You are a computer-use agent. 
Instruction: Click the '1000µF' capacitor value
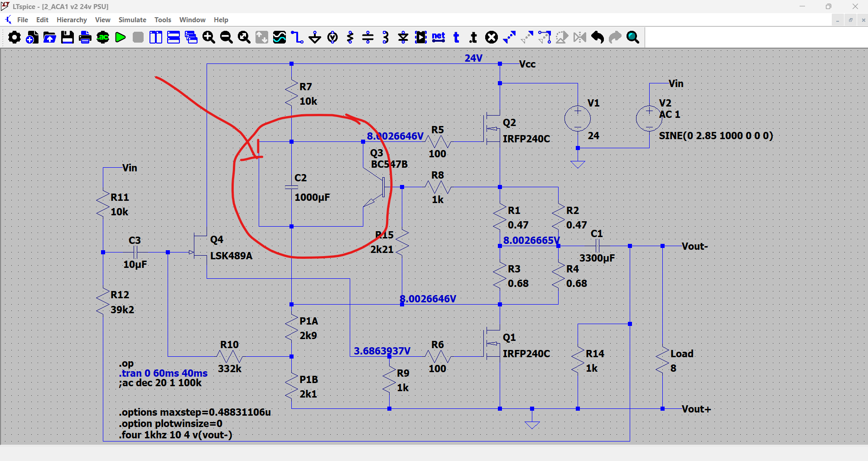(312, 197)
